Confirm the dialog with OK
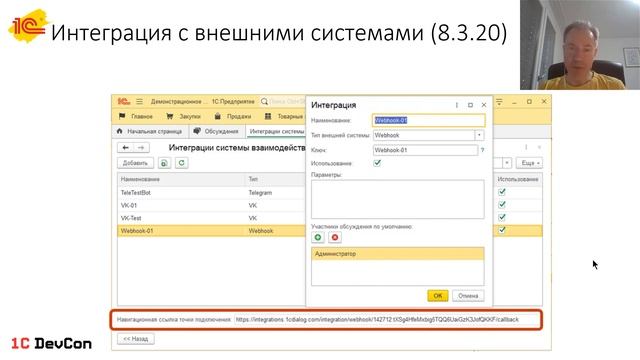Screen dimensions: 640x360 coord(438,296)
